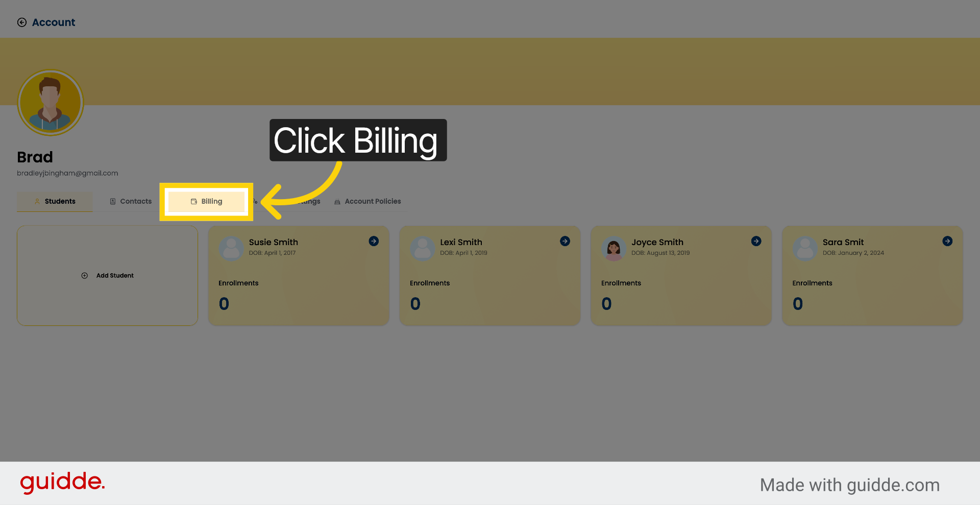980x505 pixels.
Task: Click the email bradleyjbingham@gmail.com
Action: pyautogui.click(x=67, y=173)
